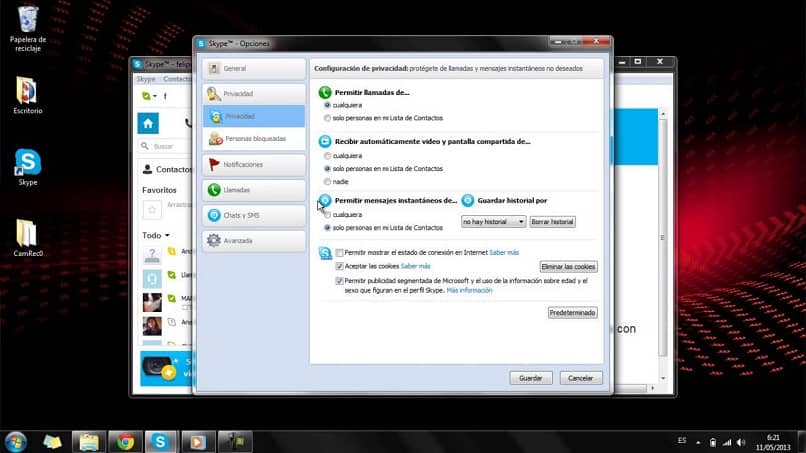This screenshot has height=453, width=806.
Task: Click the Skype taskbar icon
Action: coord(160,442)
